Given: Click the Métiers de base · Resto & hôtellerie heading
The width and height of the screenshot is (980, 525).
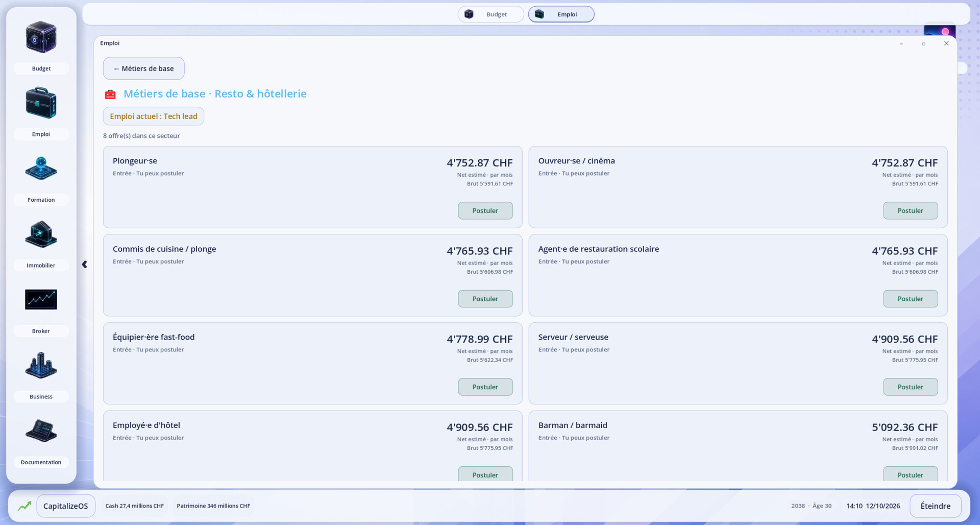Looking at the screenshot, I should (x=215, y=94).
